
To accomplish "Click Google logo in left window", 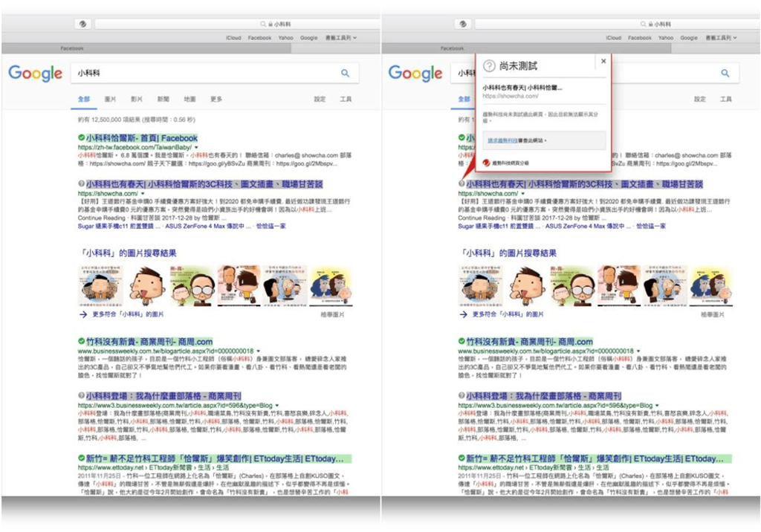I will click(x=36, y=74).
